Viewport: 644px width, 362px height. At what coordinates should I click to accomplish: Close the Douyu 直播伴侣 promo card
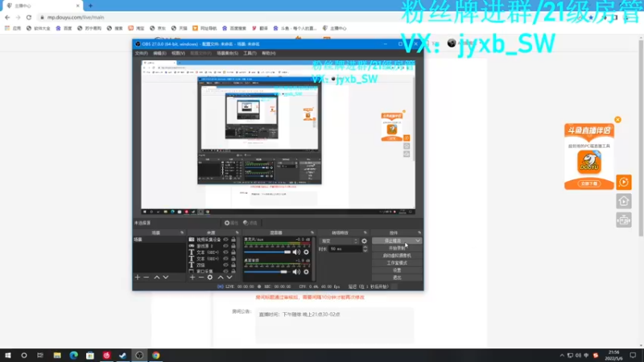point(617,120)
